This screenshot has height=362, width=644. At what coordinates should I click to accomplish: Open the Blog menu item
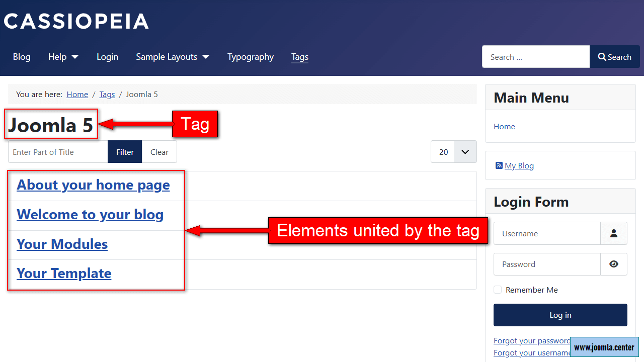(x=22, y=57)
